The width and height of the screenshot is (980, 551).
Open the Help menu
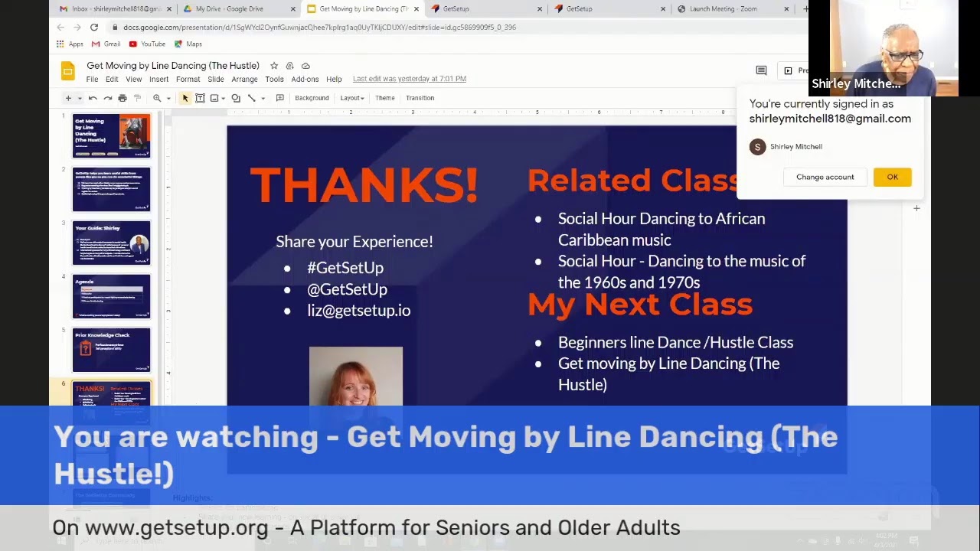click(334, 80)
